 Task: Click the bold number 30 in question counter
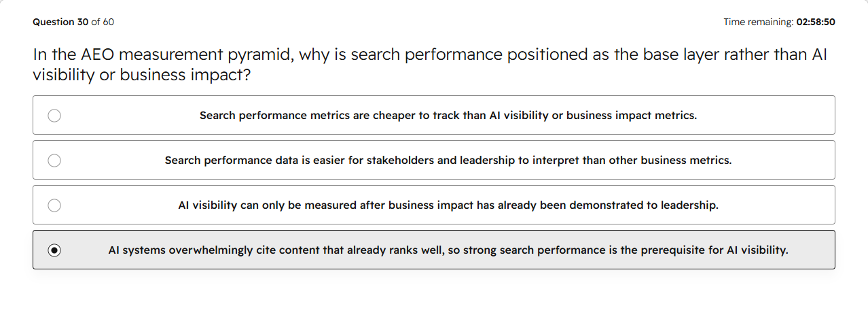(x=82, y=22)
